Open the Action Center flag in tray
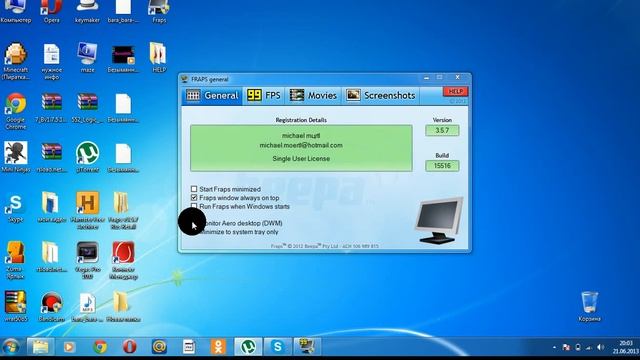640x360 pixels. click(x=566, y=347)
